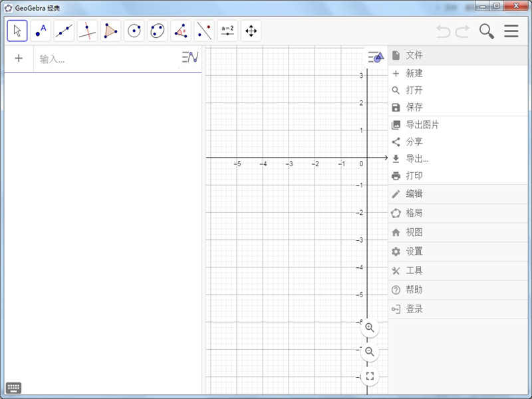
Task: Select the Polygon tool
Action: coord(111,31)
